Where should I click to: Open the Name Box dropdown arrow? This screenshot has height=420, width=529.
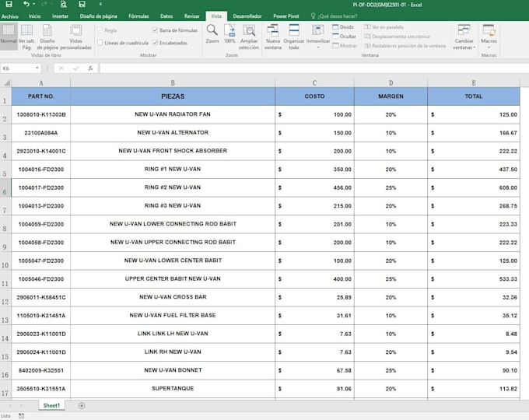pos(37,68)
